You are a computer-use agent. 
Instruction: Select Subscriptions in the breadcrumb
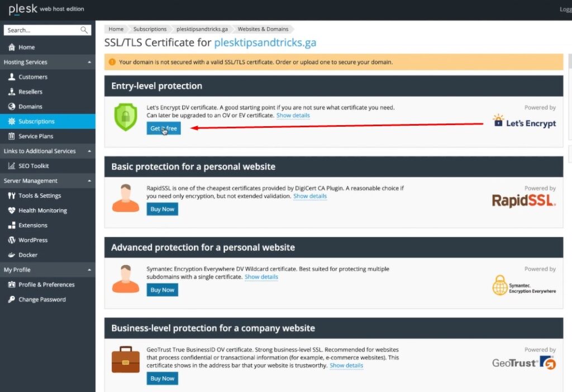(x=150, y=29)
